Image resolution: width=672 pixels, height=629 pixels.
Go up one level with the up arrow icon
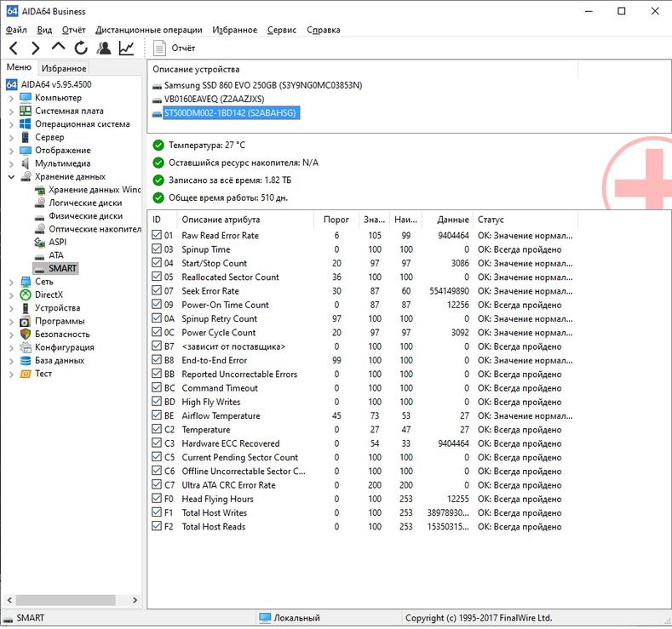[58, 47]
